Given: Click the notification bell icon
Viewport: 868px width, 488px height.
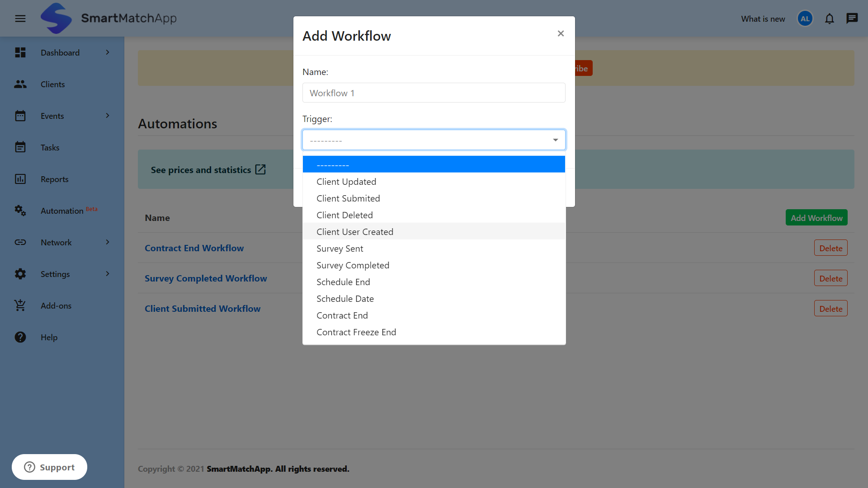Looking at the screenshot, I should pyautogui.click(x=830, y=19).
